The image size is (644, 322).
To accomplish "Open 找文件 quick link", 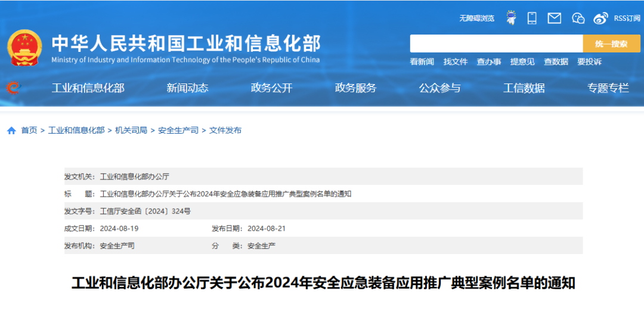I will point(456,61).
